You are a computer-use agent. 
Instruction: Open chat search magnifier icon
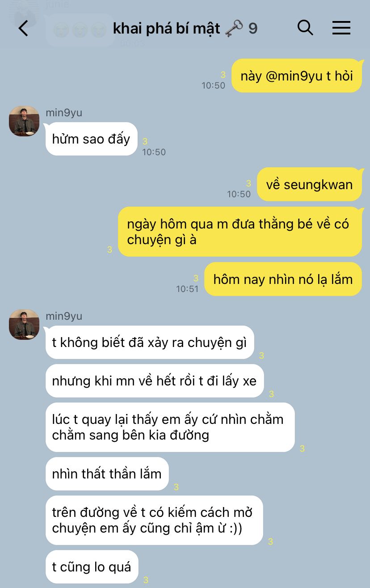[x=305, y=28]
